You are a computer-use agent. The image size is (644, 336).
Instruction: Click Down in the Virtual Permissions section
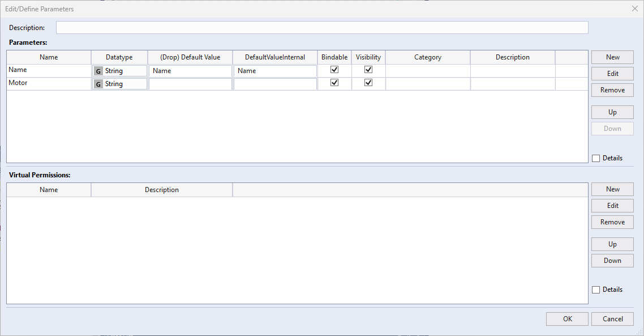coord(612,260)
